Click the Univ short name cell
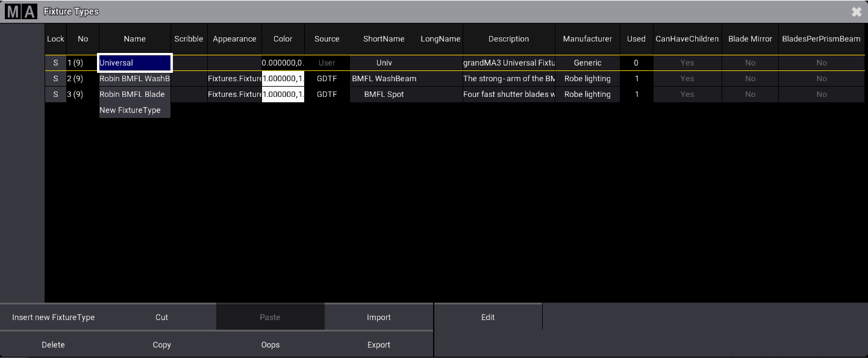The image size is (868, 358). (x=384, y=63)
